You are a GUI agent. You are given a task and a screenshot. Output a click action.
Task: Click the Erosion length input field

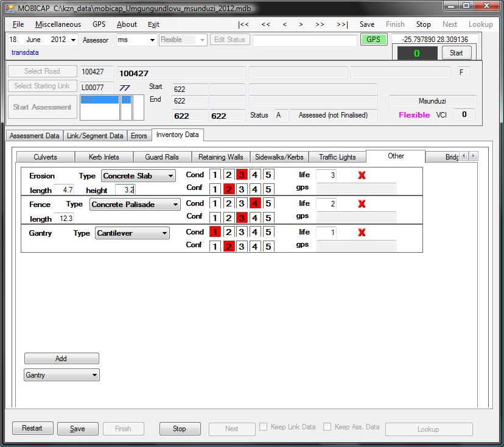[64, 190]
